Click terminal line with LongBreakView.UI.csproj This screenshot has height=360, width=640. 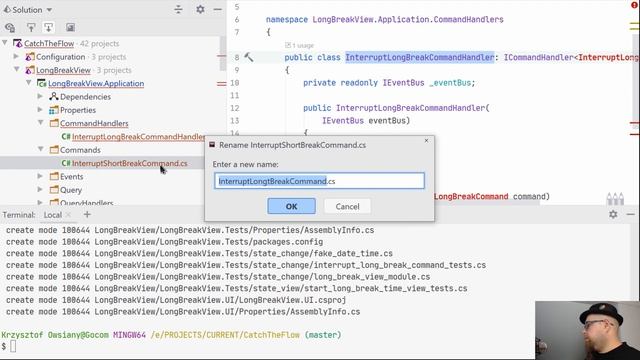176,300
